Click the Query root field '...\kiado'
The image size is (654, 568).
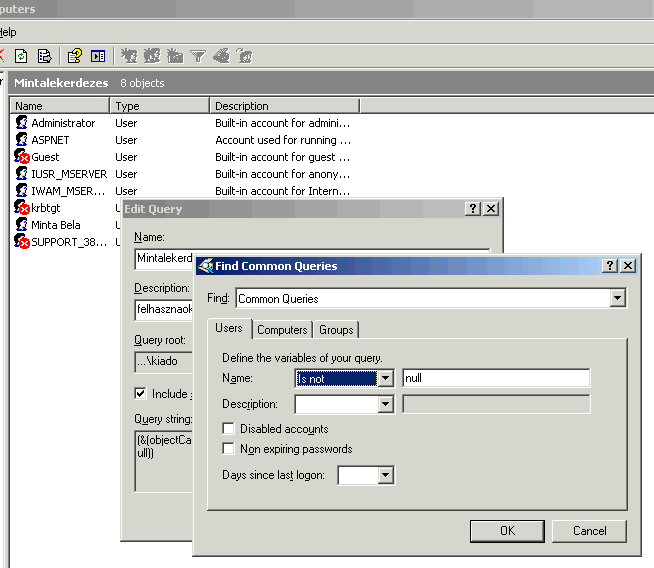click(164, 361)
